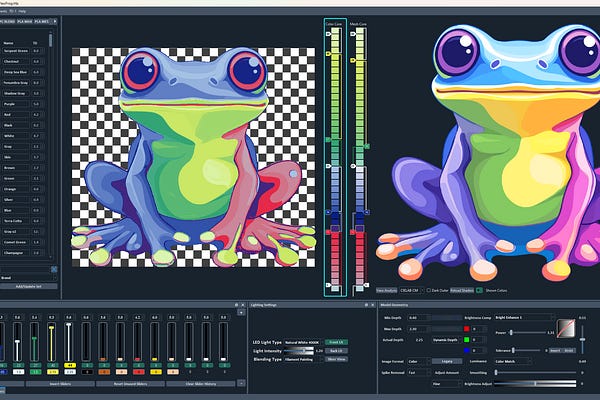600x400 pixels.
Task: Select the Terra Cotta filament row
Action: point(23,221)
